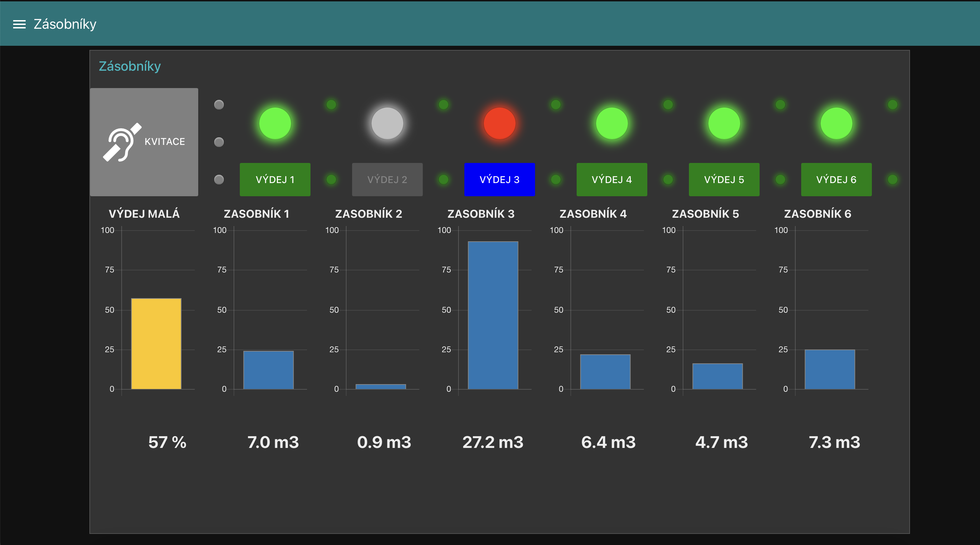Click the large grey Zasobník 2 indicator
Image resolution: width=980 pixels, height=545 pixels.
[387, 123]
